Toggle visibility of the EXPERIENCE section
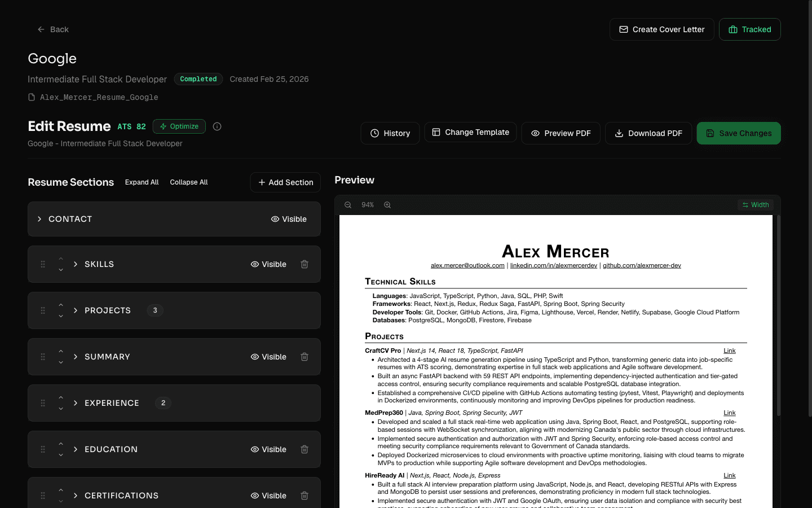The image size is (812, 508). click(x=268, y=403)
